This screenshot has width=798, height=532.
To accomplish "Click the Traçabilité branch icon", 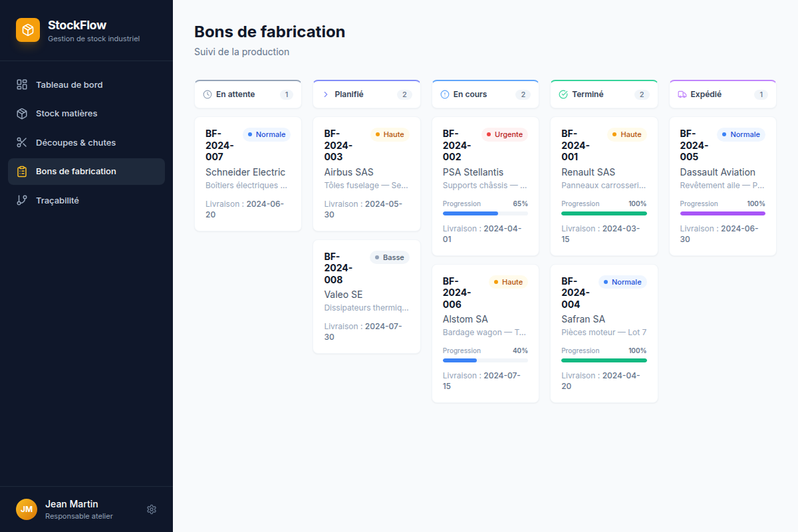I will (22, 200).
